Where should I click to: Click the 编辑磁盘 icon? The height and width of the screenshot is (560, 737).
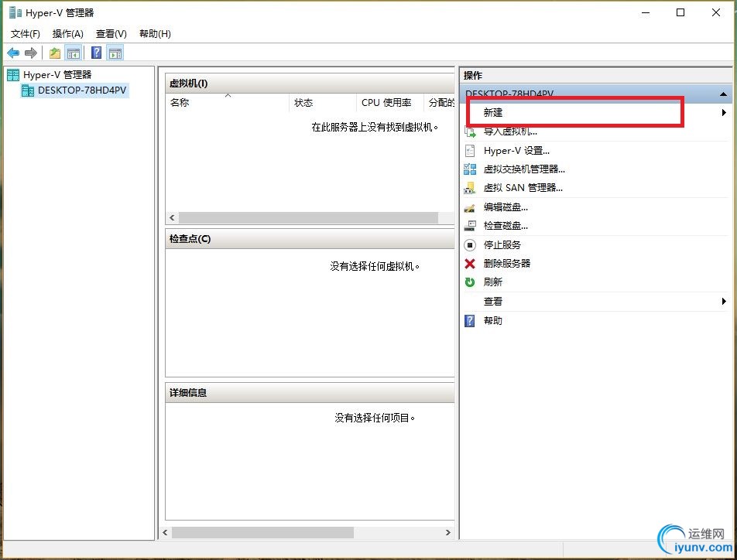tap(470, 207)
